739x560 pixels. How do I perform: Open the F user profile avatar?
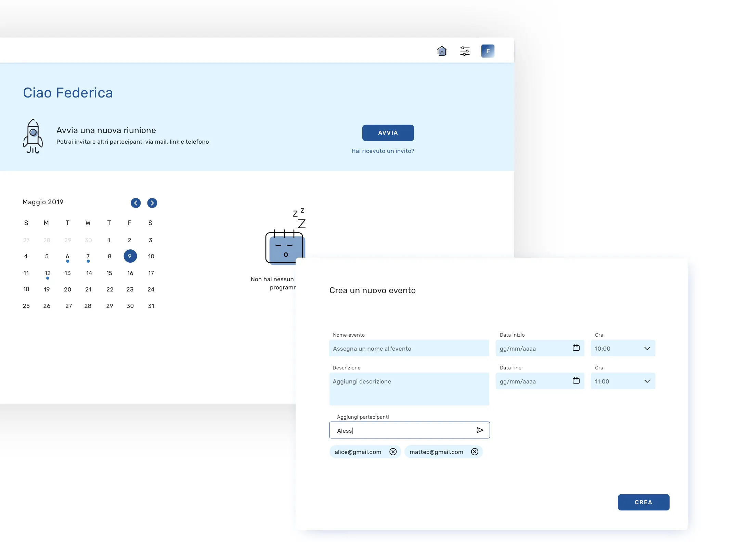click(x=488, y=51)
